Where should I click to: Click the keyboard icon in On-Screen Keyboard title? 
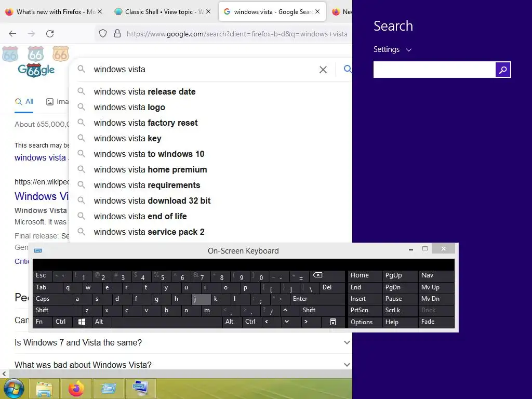tap(38, 251)
